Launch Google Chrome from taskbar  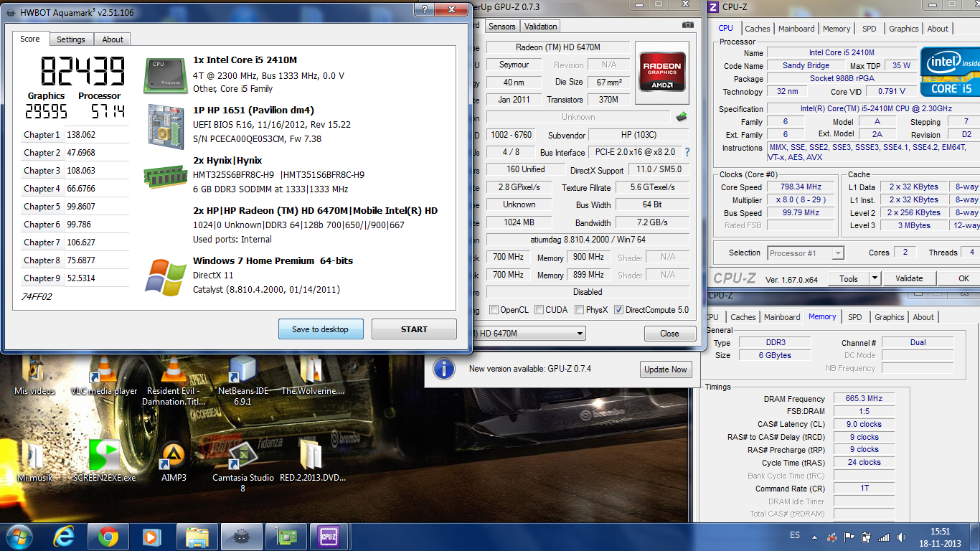(x=108, y=536)
